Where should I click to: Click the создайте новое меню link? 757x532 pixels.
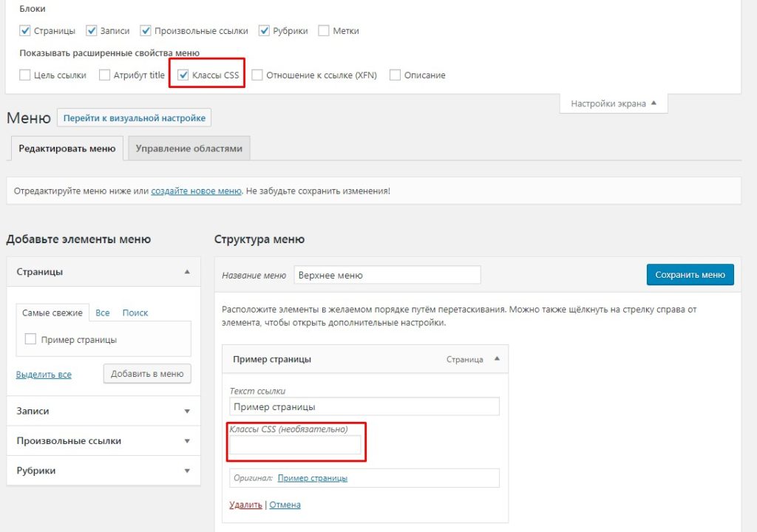click(x=196, y=191)
